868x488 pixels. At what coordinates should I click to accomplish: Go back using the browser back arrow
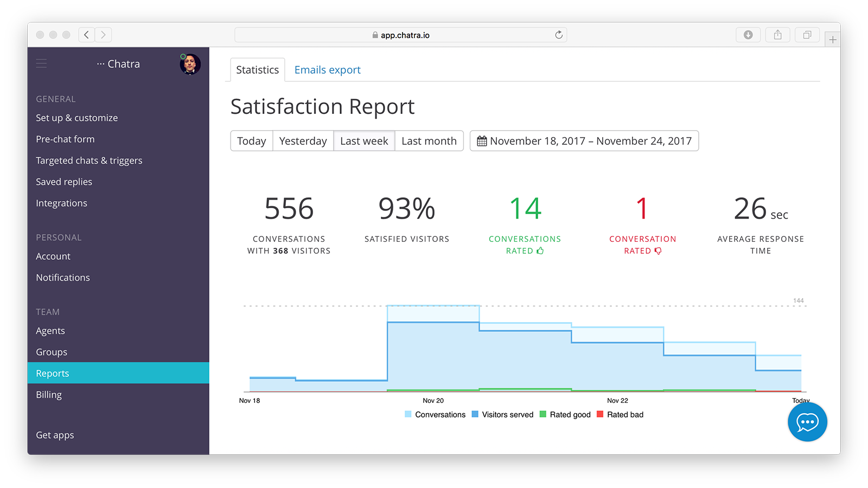86,34
